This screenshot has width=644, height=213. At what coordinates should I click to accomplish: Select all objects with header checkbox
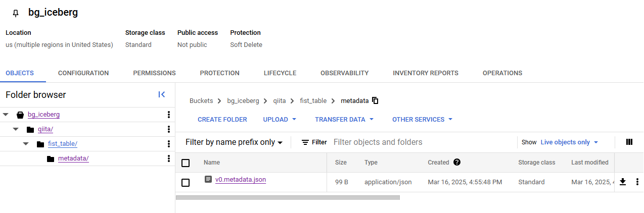[186, 163]
